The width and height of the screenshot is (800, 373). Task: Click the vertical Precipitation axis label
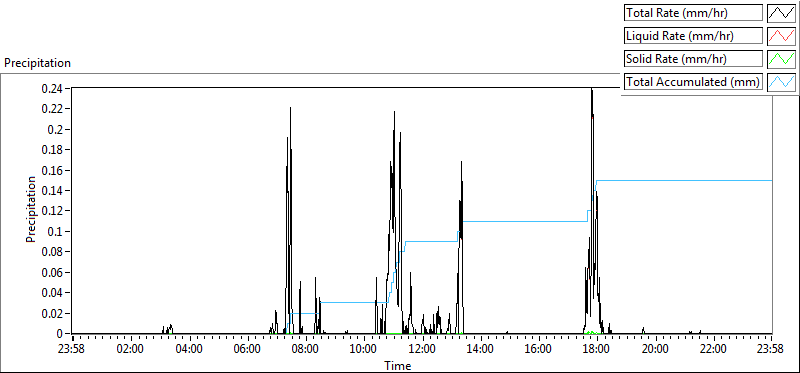(31, 210)
